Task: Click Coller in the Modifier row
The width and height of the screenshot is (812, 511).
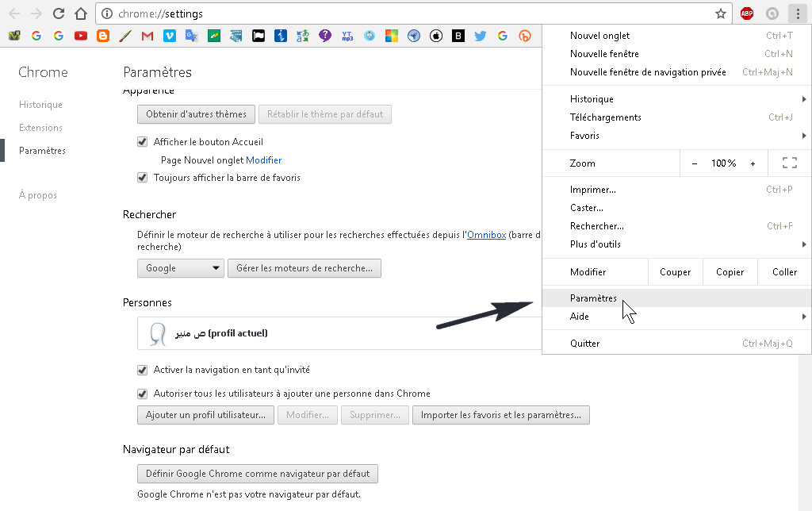Action: click(784, 271)
